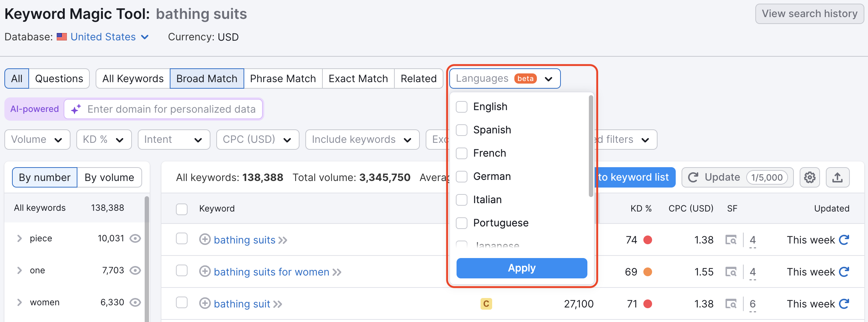The width and height of the screenshot is (868, 322).
Task: Open the table settings gear icon
Action: click(809, 177)
